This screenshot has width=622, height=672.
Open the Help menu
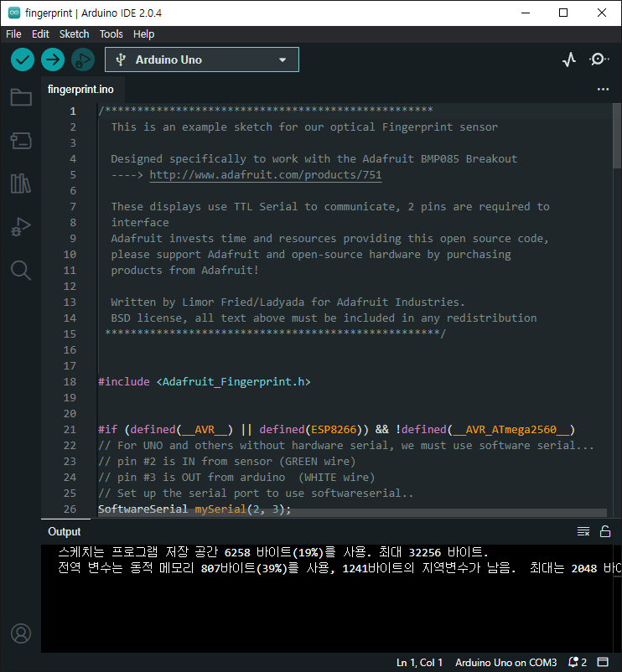[143, 34]
